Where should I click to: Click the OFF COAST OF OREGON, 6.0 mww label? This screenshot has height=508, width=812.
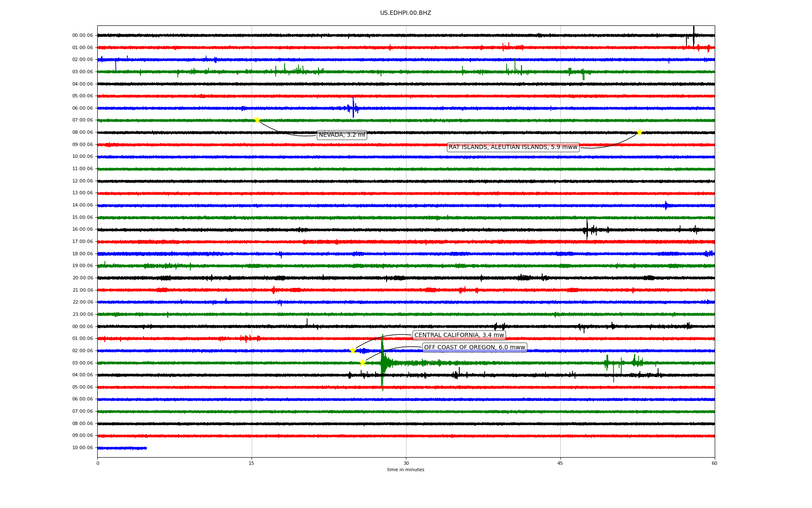tap(475, 348)
